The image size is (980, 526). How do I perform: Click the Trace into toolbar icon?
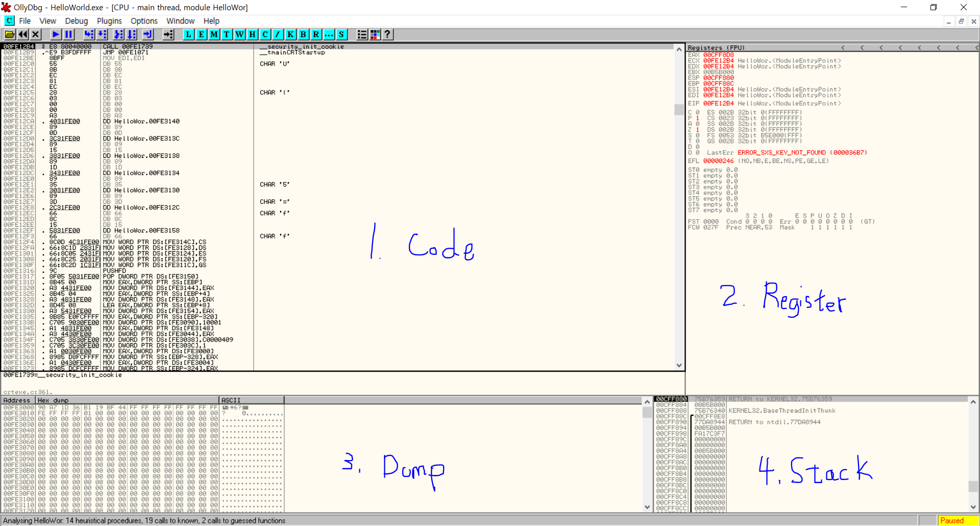coord(119,34)
